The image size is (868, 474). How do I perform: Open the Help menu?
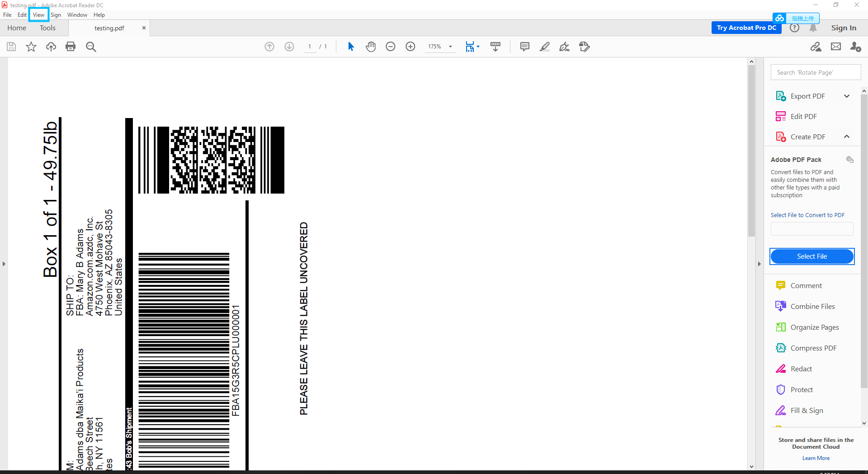99,15
